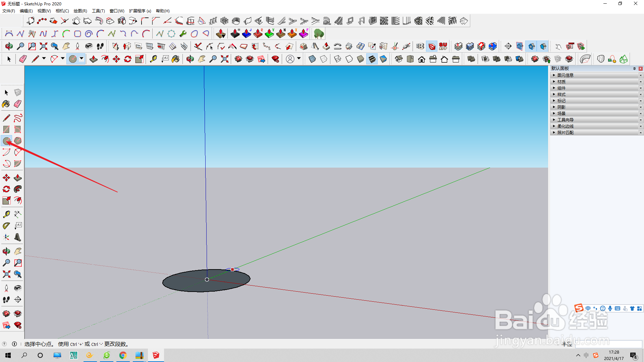Image resolution: width=644 pixels, height=362 pixels.
Task: Choose the Polygon tool
Action: click(x=18, y=141)
